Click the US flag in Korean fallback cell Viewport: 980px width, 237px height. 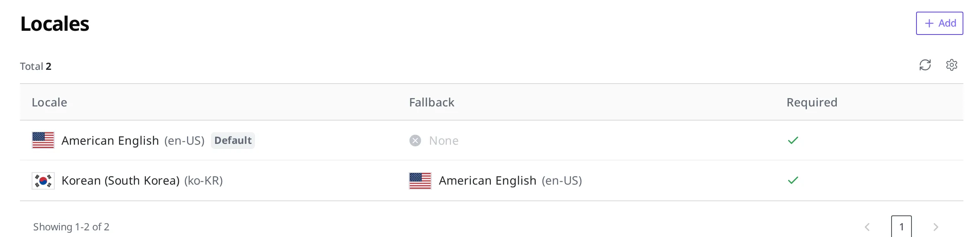420,181
